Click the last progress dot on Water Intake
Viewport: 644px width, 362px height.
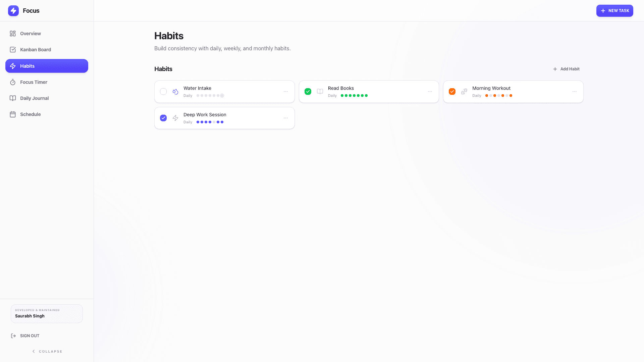(222, 96)
